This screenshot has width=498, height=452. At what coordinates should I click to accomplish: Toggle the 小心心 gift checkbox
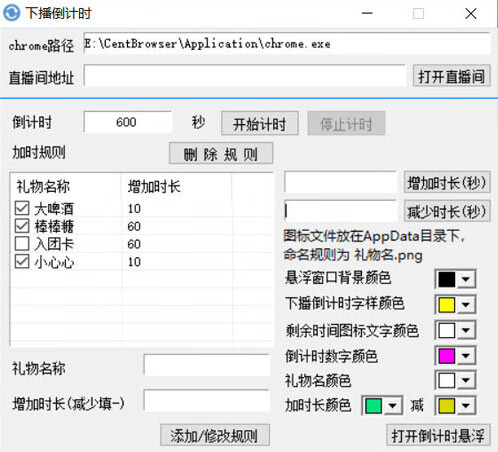pos(22,261)
